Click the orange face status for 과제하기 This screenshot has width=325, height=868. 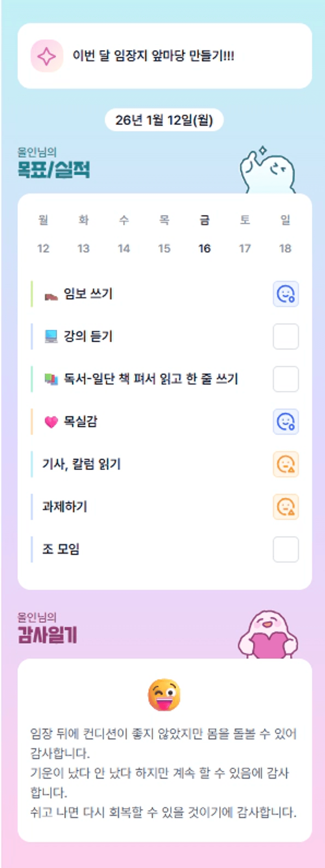(x=286, y=507)
